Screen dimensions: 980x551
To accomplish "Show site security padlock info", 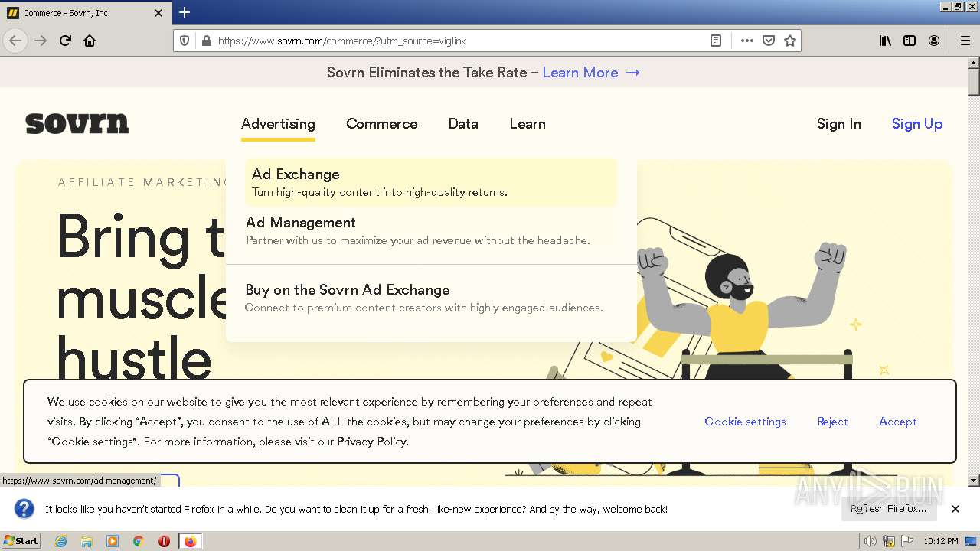I will pos(206,41).
